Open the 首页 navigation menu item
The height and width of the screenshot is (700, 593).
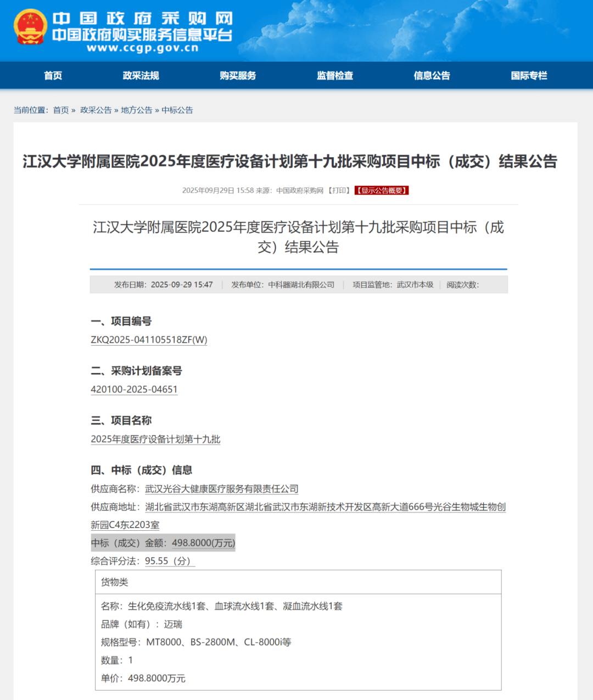click(x=53, y=76)
